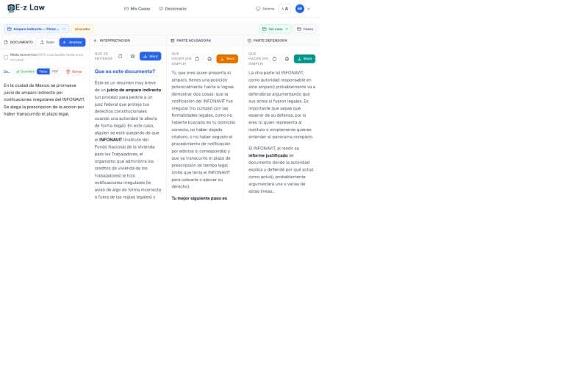The height and width of the screenshot is (368, 588).
Task: Toggle the font size A A control
Action: pos(284,9)
